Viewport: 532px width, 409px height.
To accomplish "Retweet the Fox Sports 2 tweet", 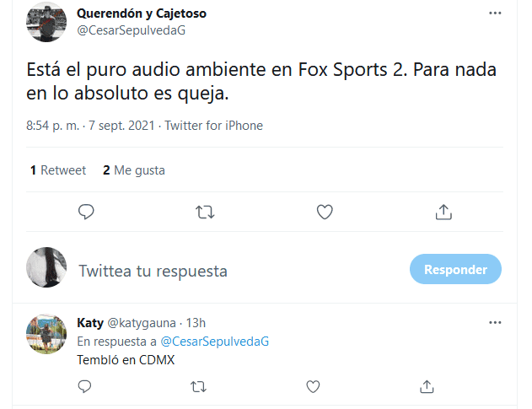I will (205, 212).
